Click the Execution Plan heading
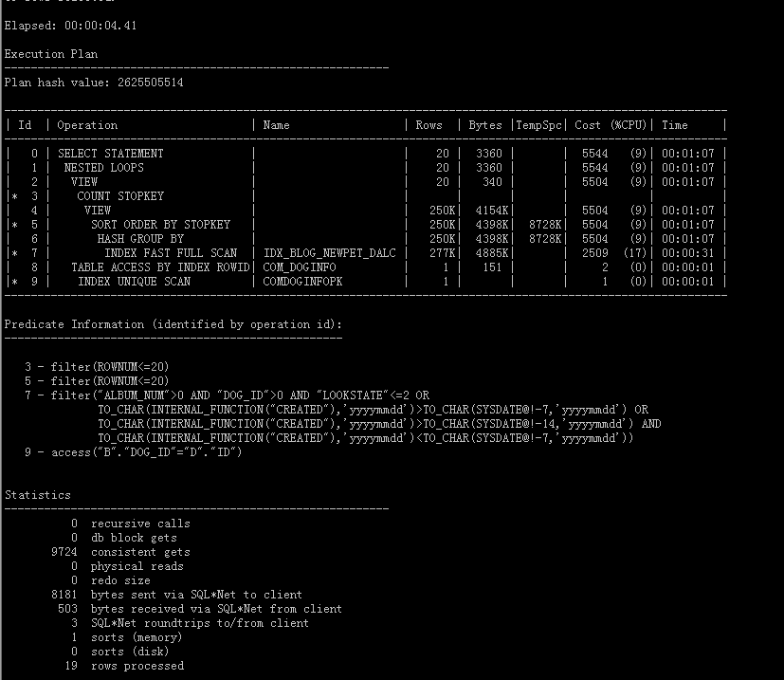The width and height of the screenshot is (784, 680). [51, 54]
